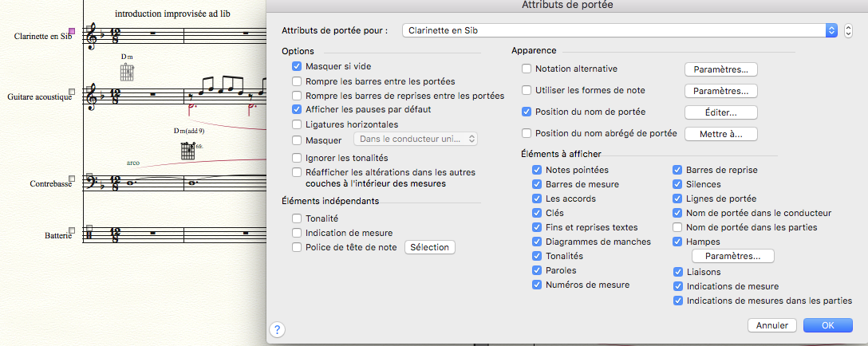Click the Dm(add9) fretboard diagram
The width and height of the screenshot is (868, 346).
[188, 150]
